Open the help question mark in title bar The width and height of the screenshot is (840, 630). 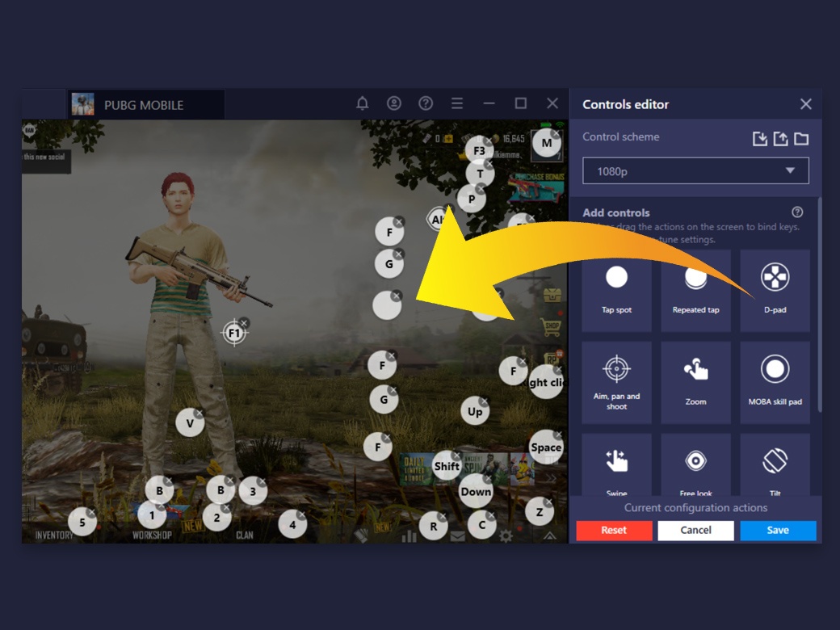tap(426, 103)
